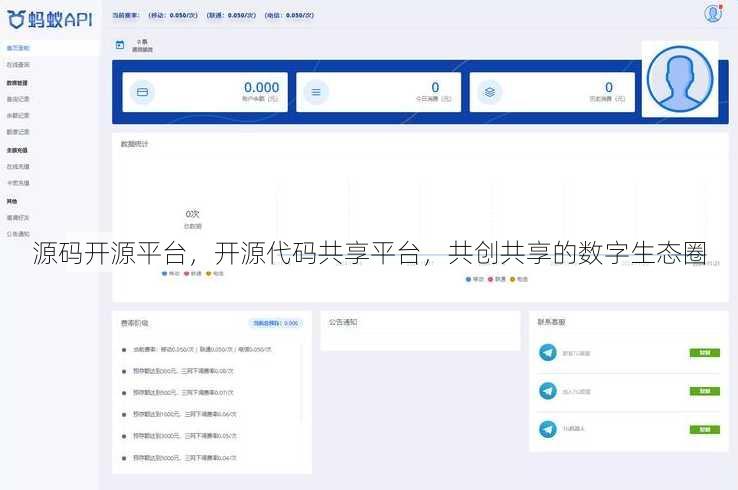Click the calendar icon above the blue banner
Image resolution: width=738 pixels, height=490 pixels.
point(120,45)
